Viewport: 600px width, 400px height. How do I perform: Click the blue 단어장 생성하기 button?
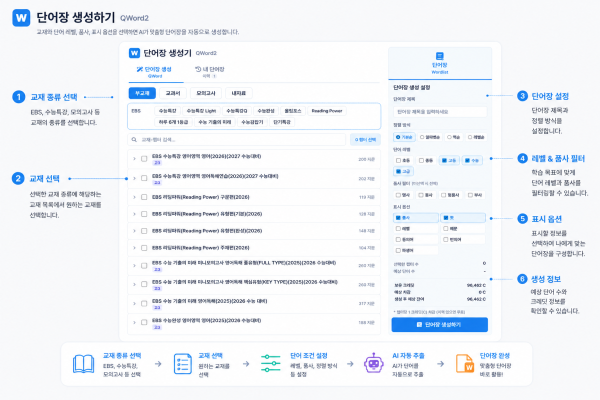(440, 325)
